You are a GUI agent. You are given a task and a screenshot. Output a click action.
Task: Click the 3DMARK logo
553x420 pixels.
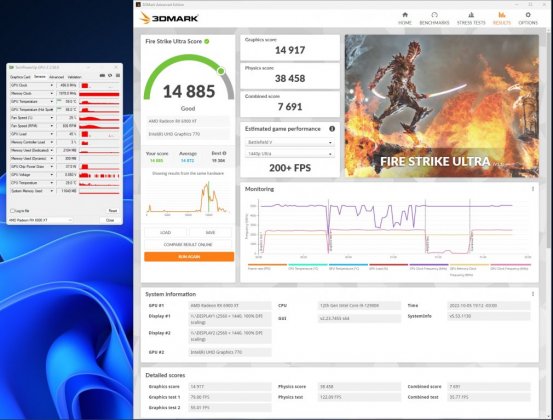click(x=169, y=18)
